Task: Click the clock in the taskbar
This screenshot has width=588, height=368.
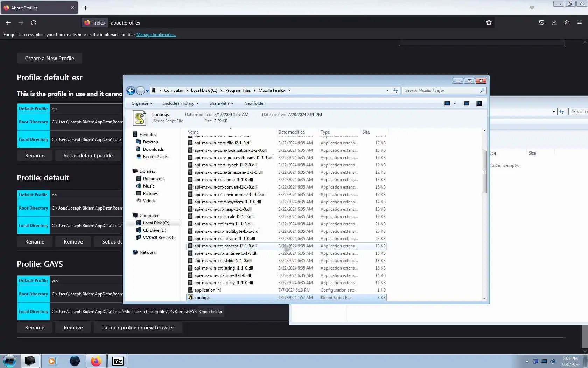Action: pyautogui.click(x=570, y=361)
